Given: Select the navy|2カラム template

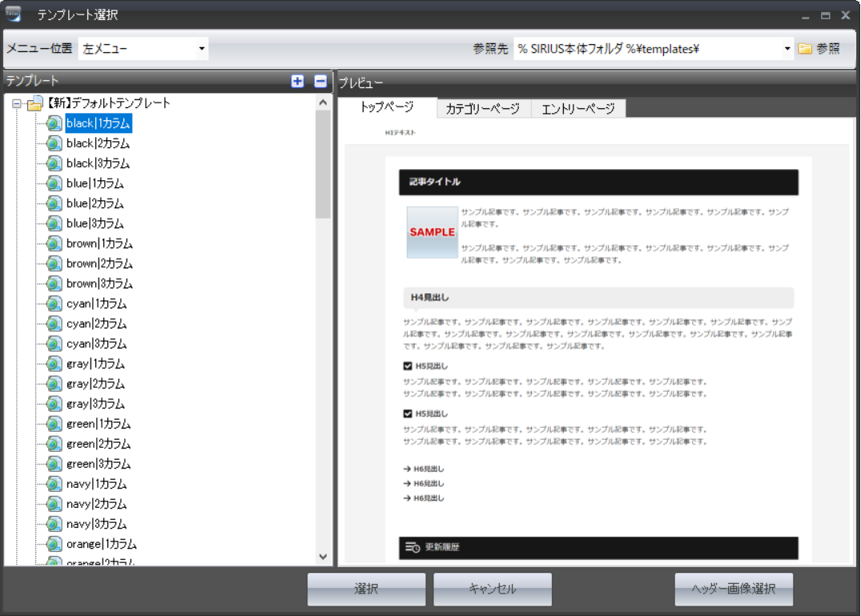Looking at the screenshot, I should [96, 504].
